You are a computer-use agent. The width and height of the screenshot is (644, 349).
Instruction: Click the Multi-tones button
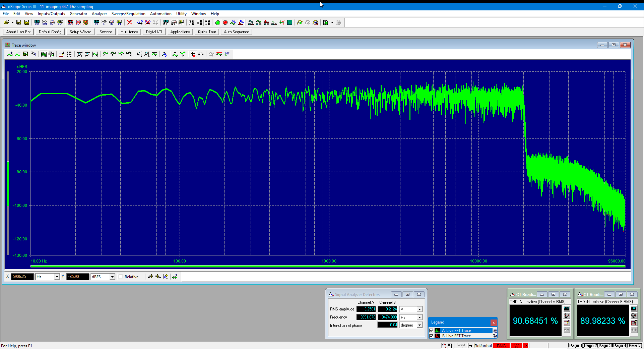click(129, 32)
